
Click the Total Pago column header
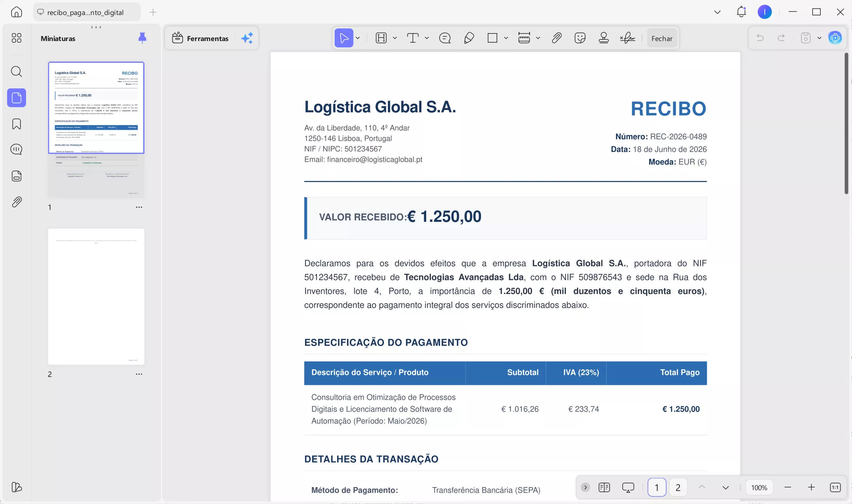(x=680, y=373)
